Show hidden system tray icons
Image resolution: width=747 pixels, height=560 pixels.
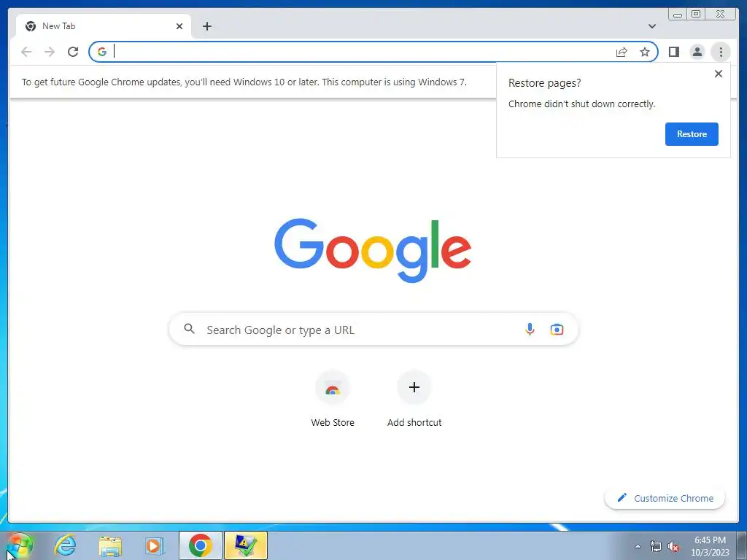click(638, 547)
